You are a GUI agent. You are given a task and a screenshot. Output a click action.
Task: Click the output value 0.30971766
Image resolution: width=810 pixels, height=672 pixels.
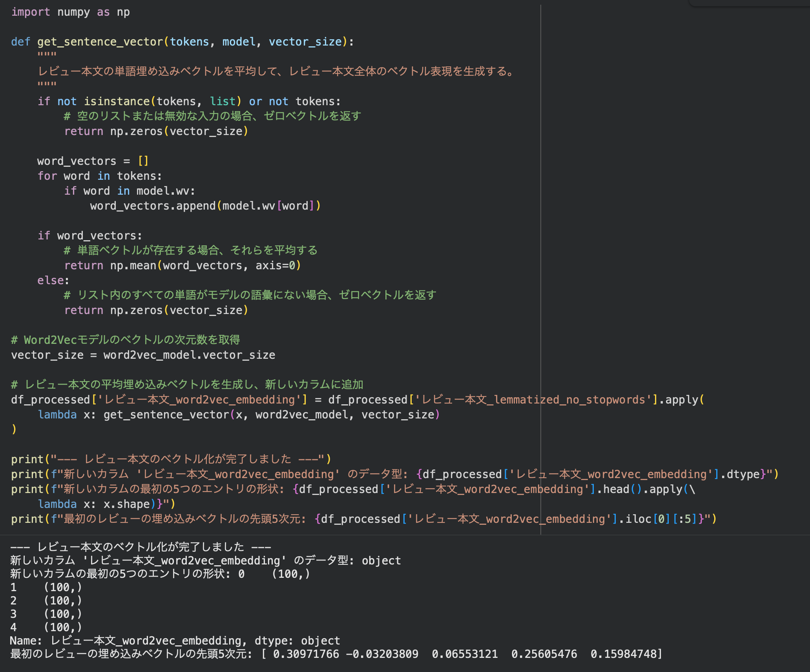306,654
